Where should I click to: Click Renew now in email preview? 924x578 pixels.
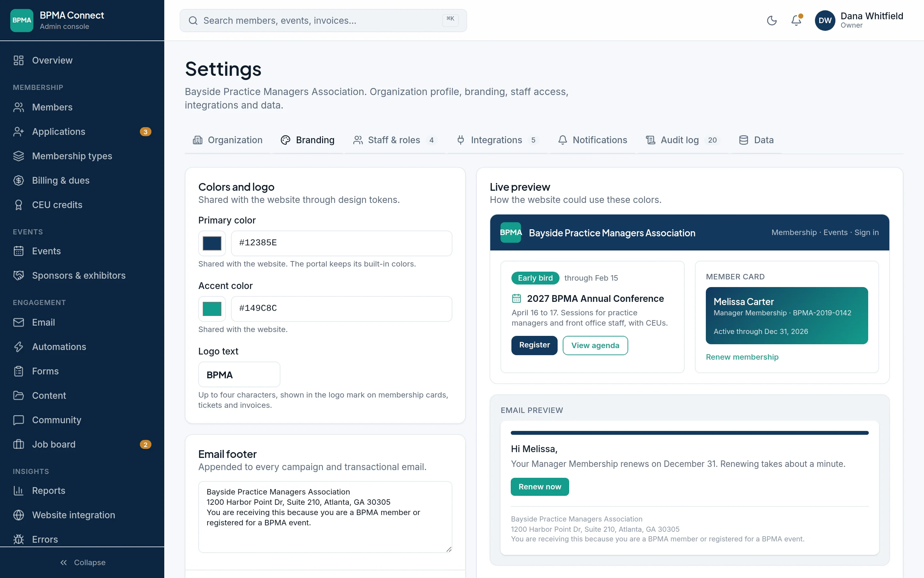pyautogui.click(x=540, y=486)
